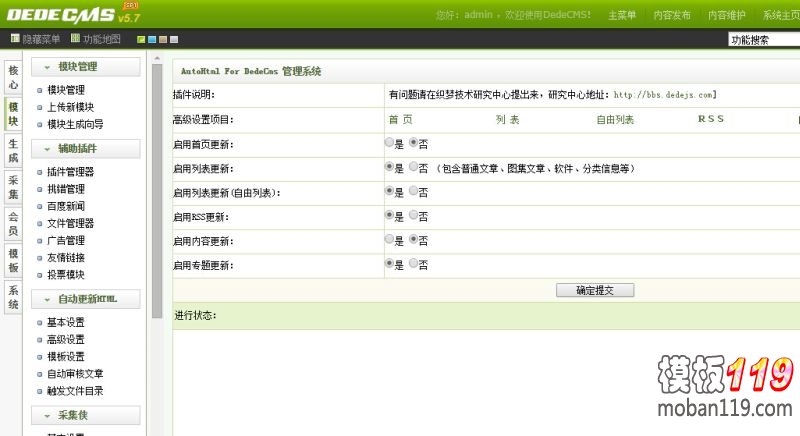Open 模块管理 link in sidebar list

pyautogui.click(x=66, y=90)
